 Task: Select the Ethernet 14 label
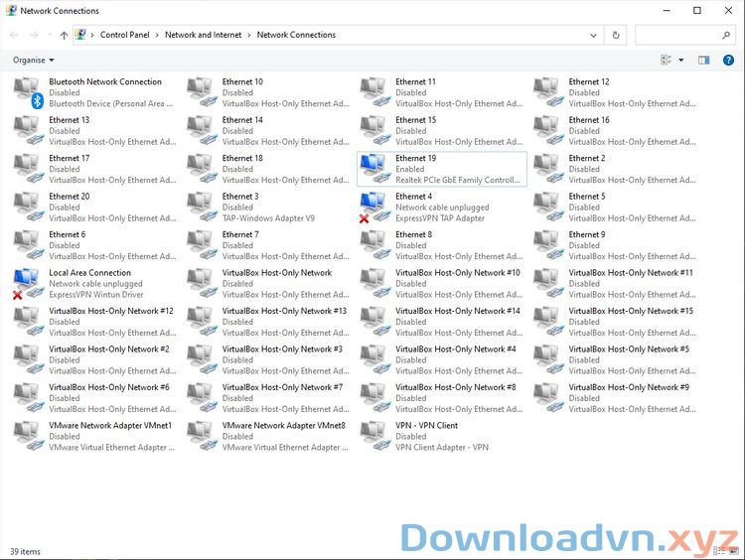pos(242,120)
